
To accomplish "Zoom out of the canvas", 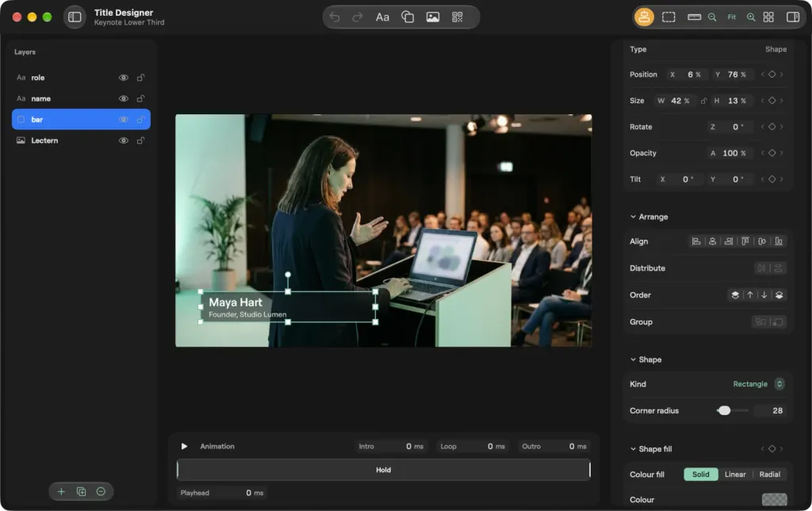I will click(712, 17).
